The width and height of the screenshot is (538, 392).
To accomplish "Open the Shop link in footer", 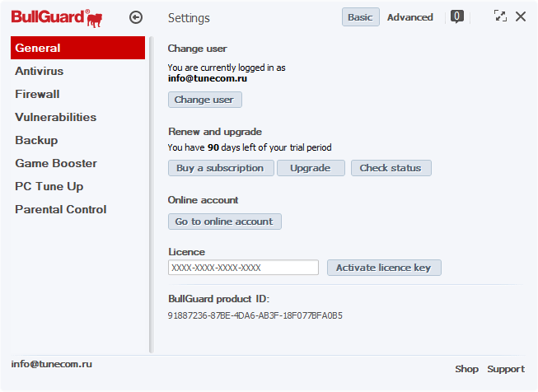I will [x=466, y=369].
